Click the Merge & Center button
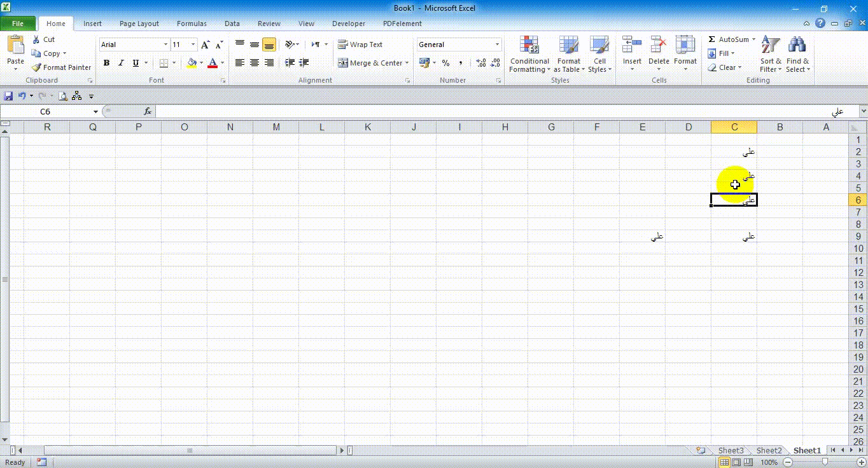868x468 pixels. [x=370, y=63]
